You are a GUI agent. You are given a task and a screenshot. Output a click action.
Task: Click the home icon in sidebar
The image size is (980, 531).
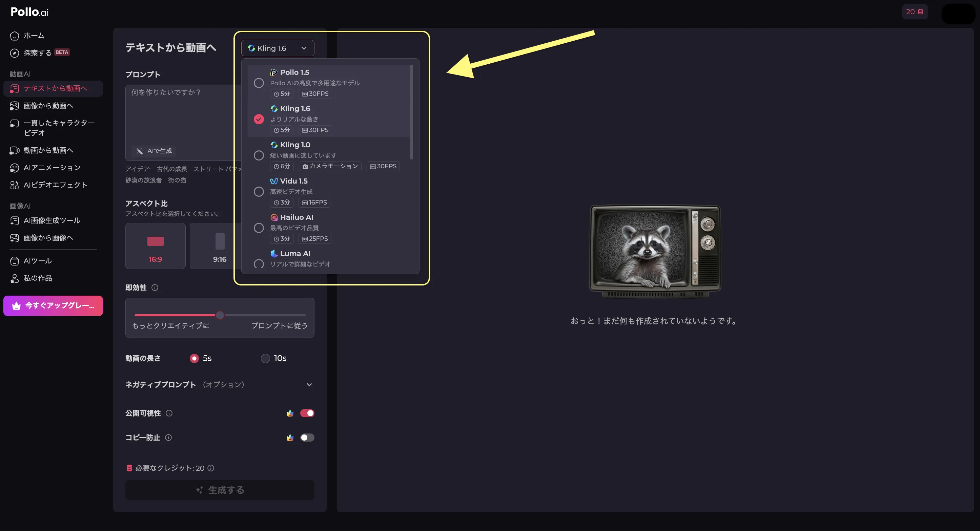pyautogui.click(x=15, y=36)
